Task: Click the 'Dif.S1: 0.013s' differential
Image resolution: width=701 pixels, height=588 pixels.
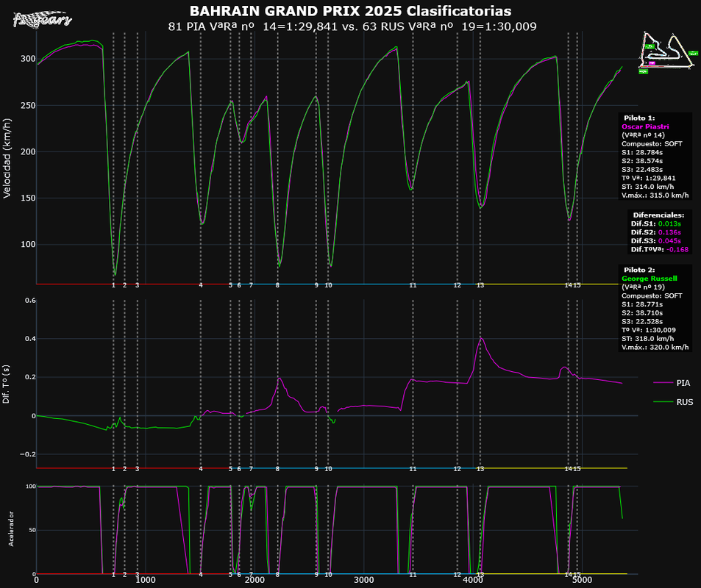Action: pyautogui.click(x=656, y=224)
